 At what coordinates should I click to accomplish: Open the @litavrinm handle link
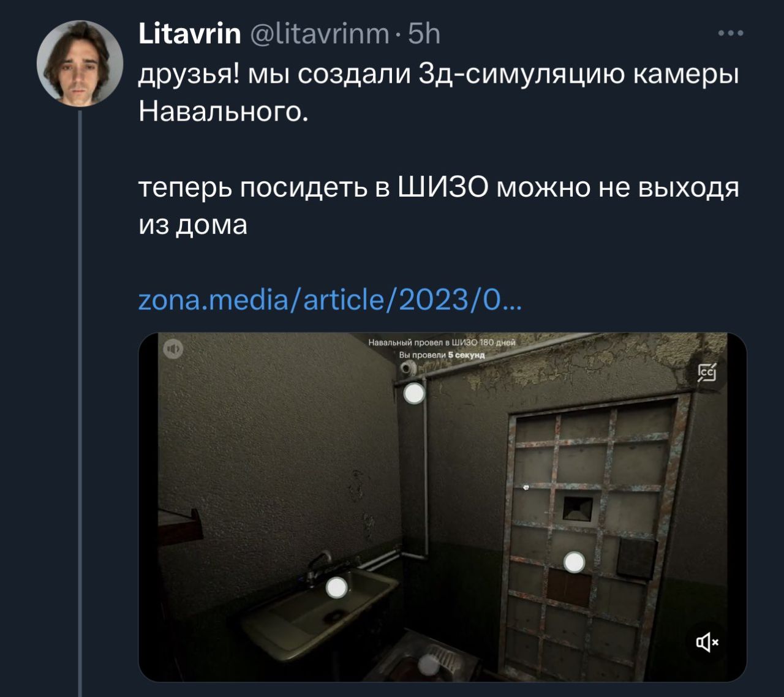click(x=320, y=34)
